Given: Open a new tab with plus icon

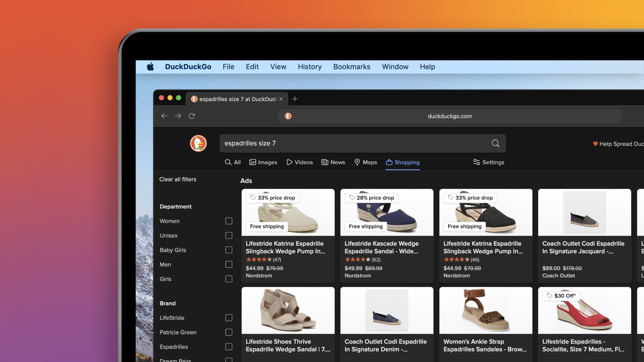Looking at the screenshot, I should 295,99.
